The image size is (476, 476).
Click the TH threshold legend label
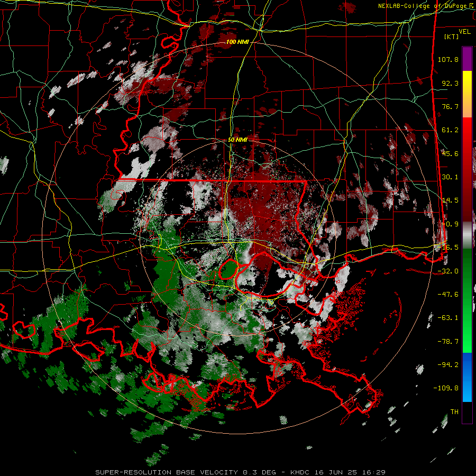coord(454,412)
